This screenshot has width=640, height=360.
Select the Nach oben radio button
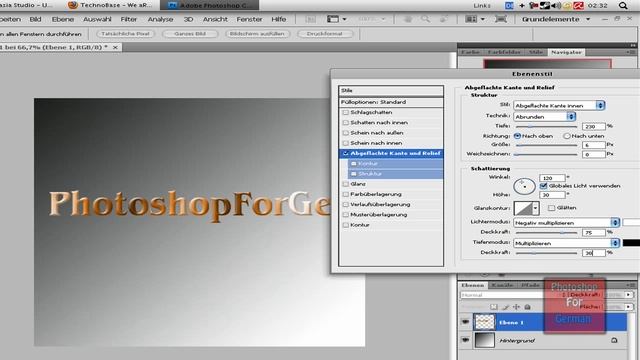click(x=517, y=136)
